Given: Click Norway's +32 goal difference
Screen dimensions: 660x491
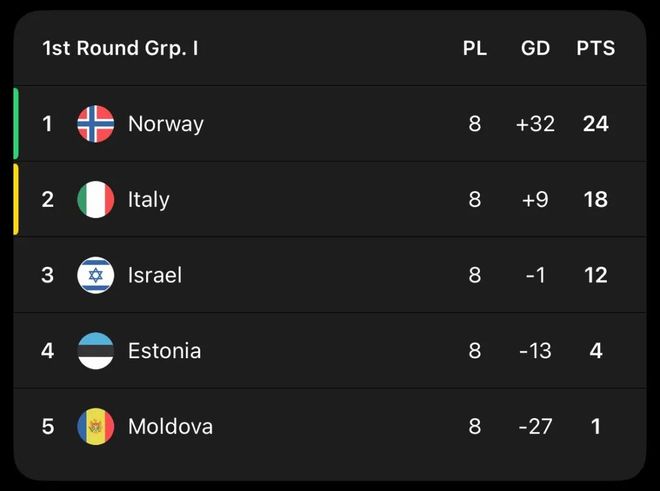Looking at the screenshot, I should point(535,124).
